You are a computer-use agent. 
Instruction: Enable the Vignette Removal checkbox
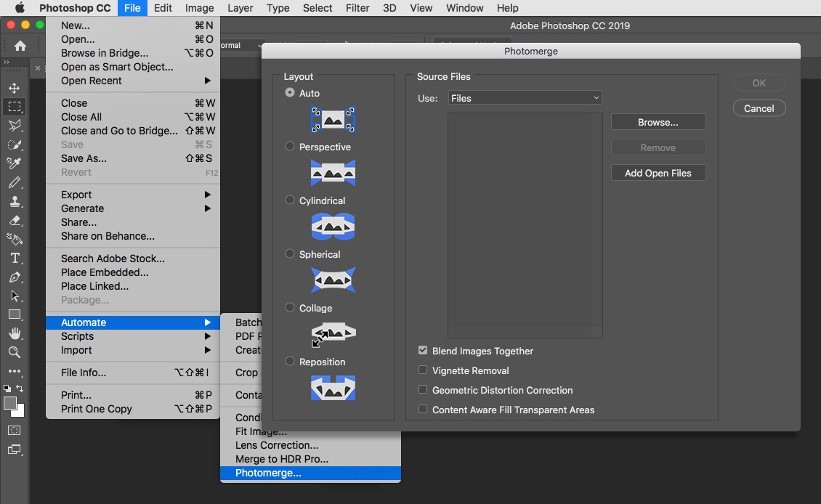click(x=423, y=370)
